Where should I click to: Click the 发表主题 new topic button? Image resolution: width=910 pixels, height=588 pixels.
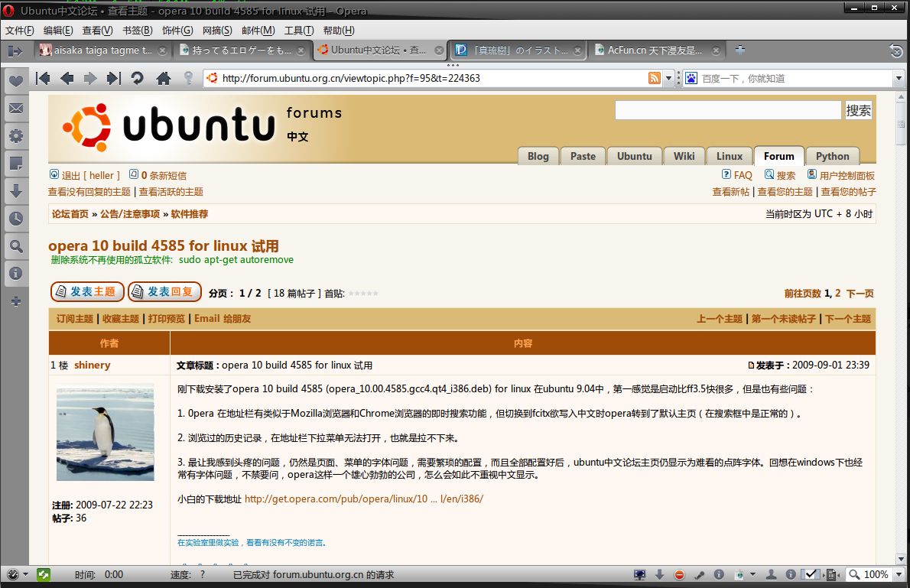coord(87,291)
